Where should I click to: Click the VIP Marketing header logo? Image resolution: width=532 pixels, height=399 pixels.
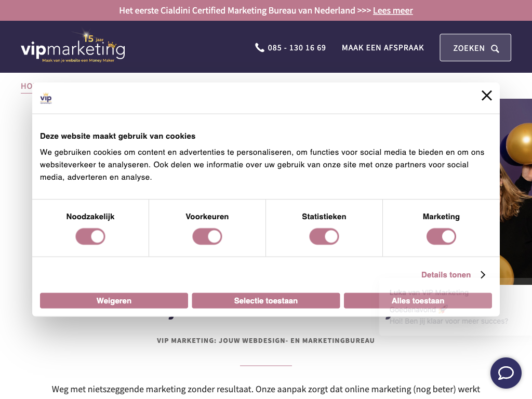[73, 48]
